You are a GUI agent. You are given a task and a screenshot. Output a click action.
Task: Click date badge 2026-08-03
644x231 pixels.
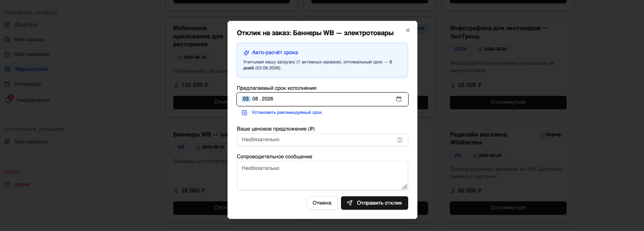pyautogui.click(x=210, y=147)
